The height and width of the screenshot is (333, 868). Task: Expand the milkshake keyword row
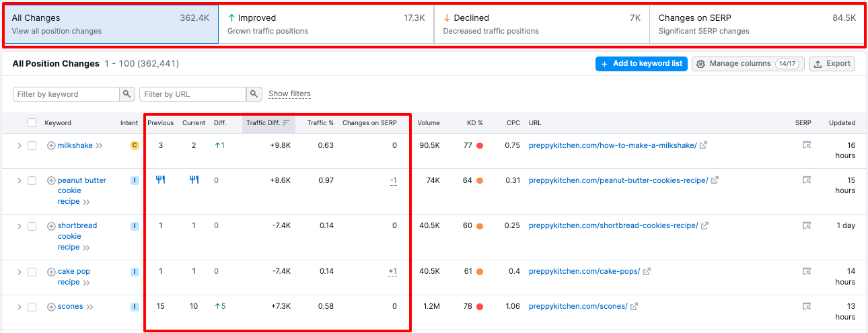point(19,145)
